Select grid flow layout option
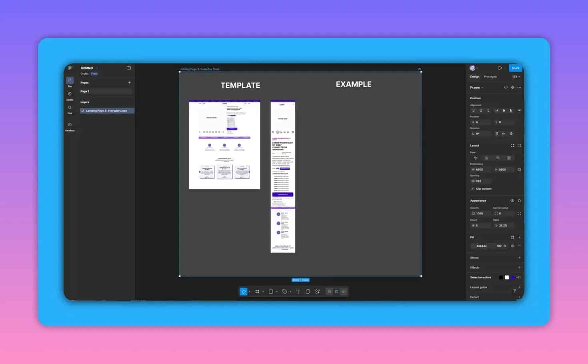This screenshot has width=588, height=364. (509, 158)
